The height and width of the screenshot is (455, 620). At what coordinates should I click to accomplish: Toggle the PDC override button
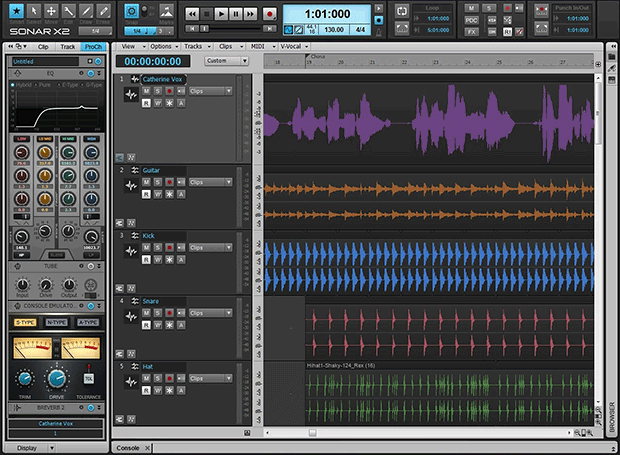(471, 20)
